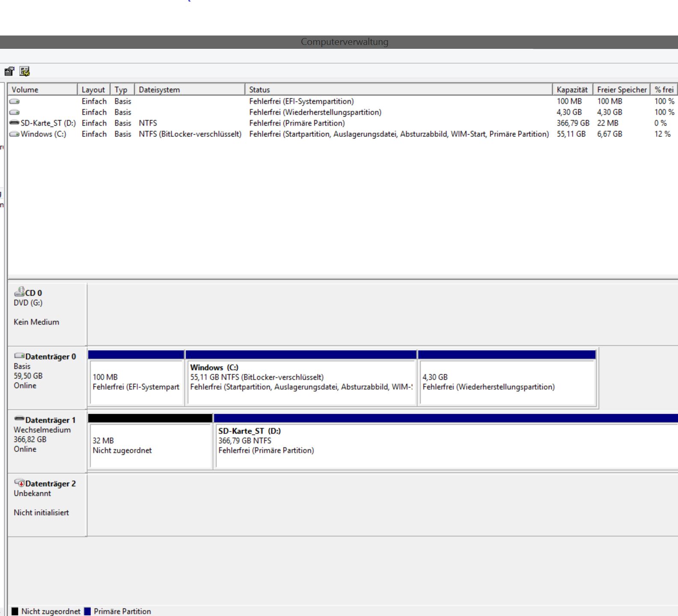
Task: Click '59,50 GB' size of Datenträger 0
Action: (28, 376)
